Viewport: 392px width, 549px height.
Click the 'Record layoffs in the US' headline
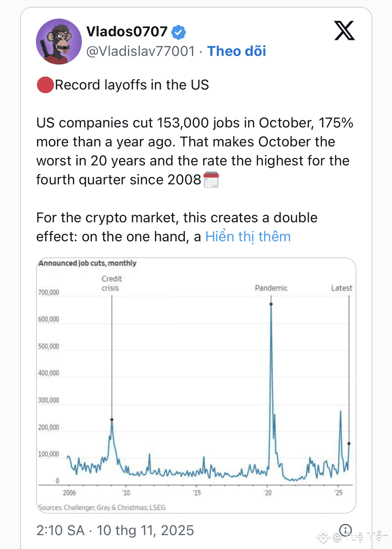pos(132,85)
